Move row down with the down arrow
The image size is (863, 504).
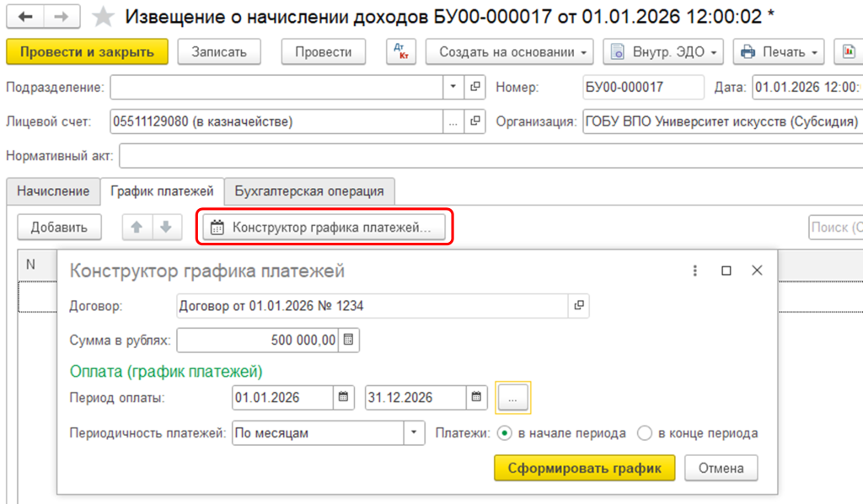click(x=166, y=227)
